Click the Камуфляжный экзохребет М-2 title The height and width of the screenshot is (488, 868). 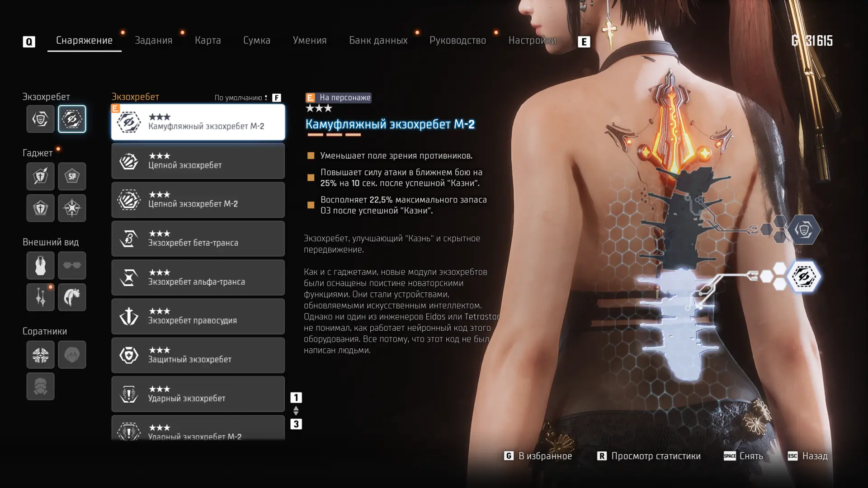(x=390, y=124)
